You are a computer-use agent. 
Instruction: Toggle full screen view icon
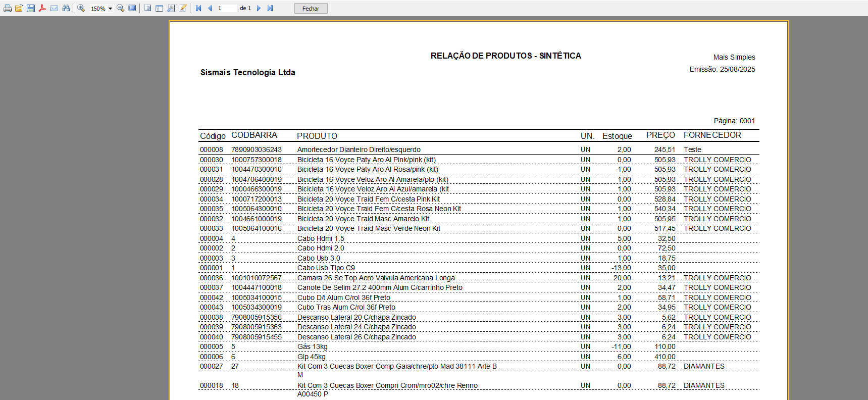click(132, 8)
